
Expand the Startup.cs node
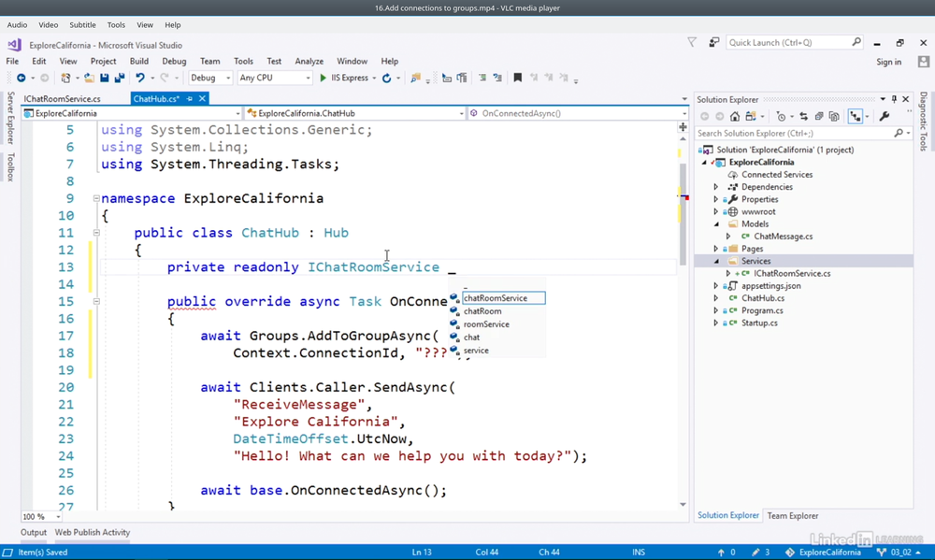point(716,323)
